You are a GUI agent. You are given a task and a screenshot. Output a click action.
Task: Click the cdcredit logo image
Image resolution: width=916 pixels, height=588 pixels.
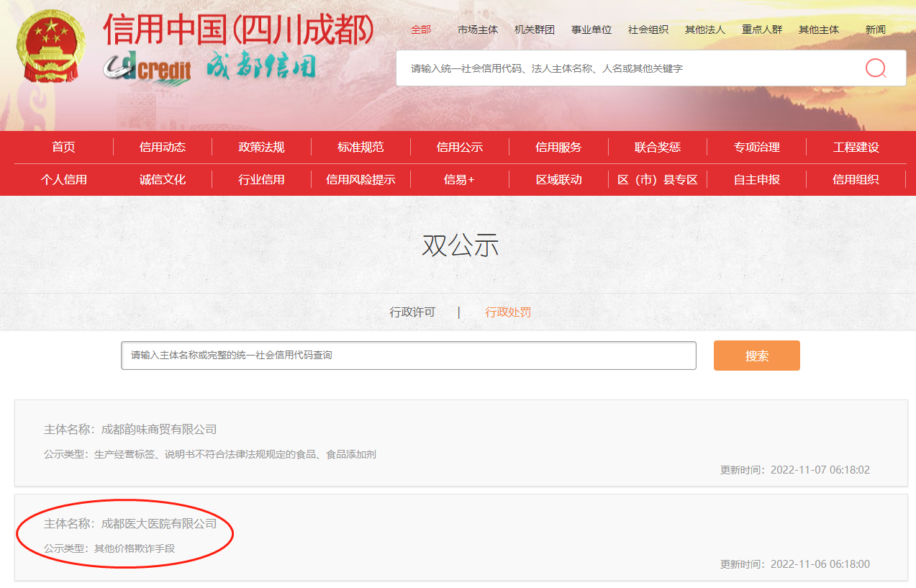(x=147, y=68)
